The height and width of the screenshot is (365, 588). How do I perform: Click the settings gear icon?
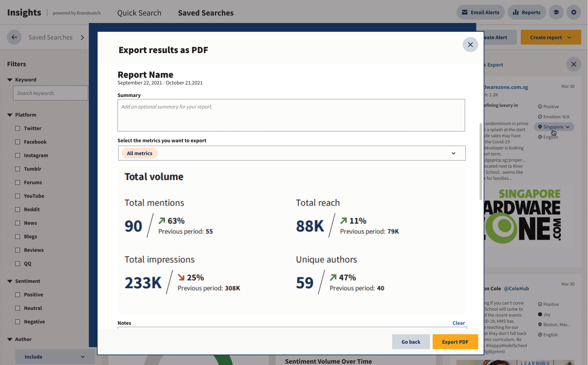[x=573, y=13]
